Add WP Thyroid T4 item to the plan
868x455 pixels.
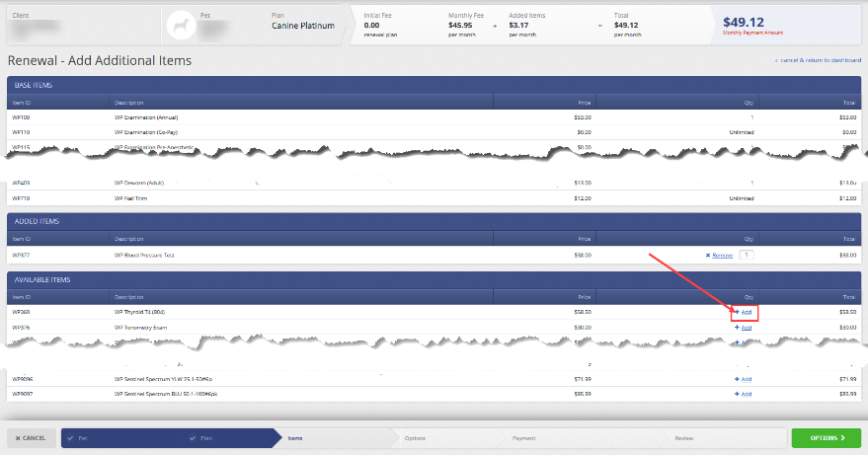(x=743, y=312)
